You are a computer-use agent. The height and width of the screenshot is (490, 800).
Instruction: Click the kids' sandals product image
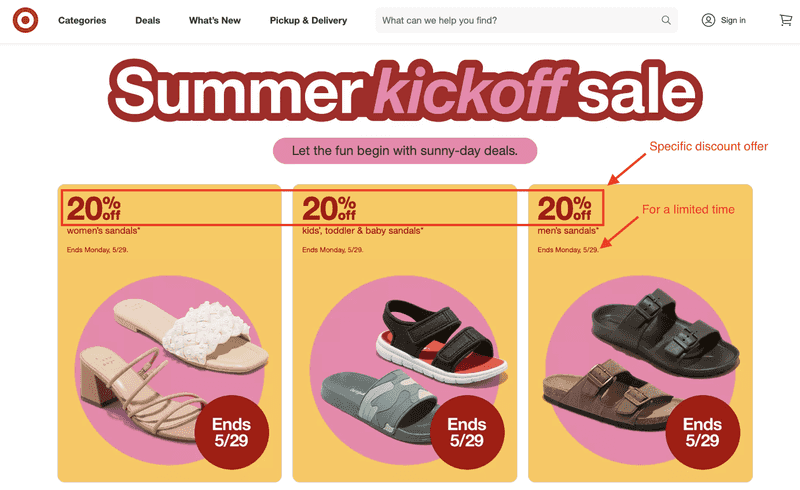[x=408, y=365]
